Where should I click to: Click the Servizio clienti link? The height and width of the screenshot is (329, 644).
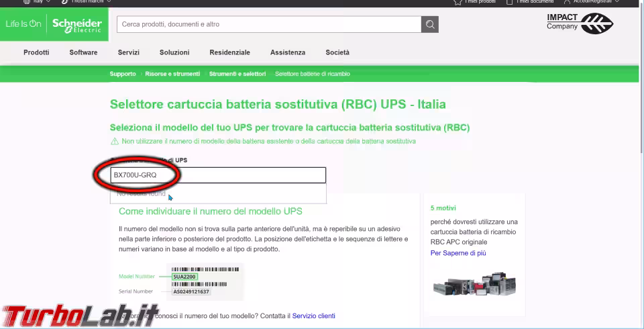pos(313,316)
